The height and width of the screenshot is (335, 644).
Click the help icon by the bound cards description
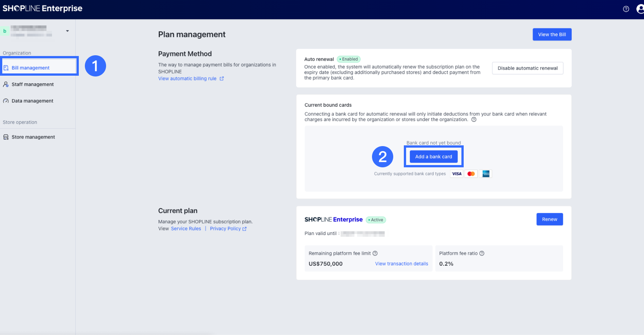point(474,120)
